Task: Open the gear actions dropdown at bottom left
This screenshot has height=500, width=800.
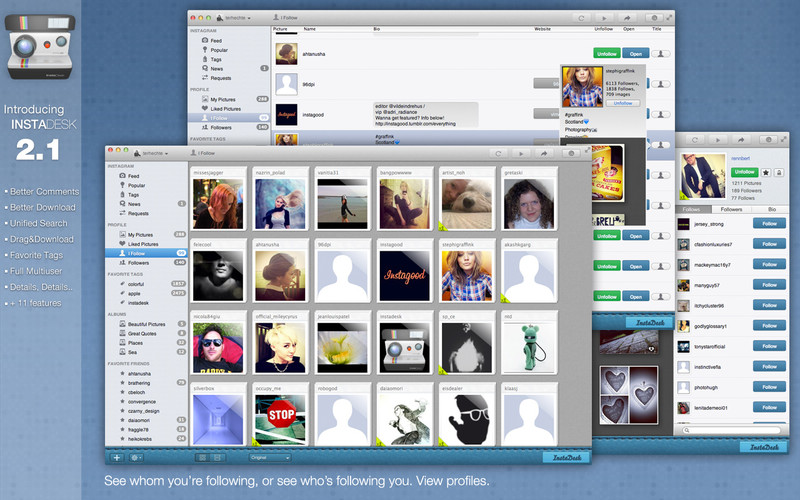Action: point(138,457)
